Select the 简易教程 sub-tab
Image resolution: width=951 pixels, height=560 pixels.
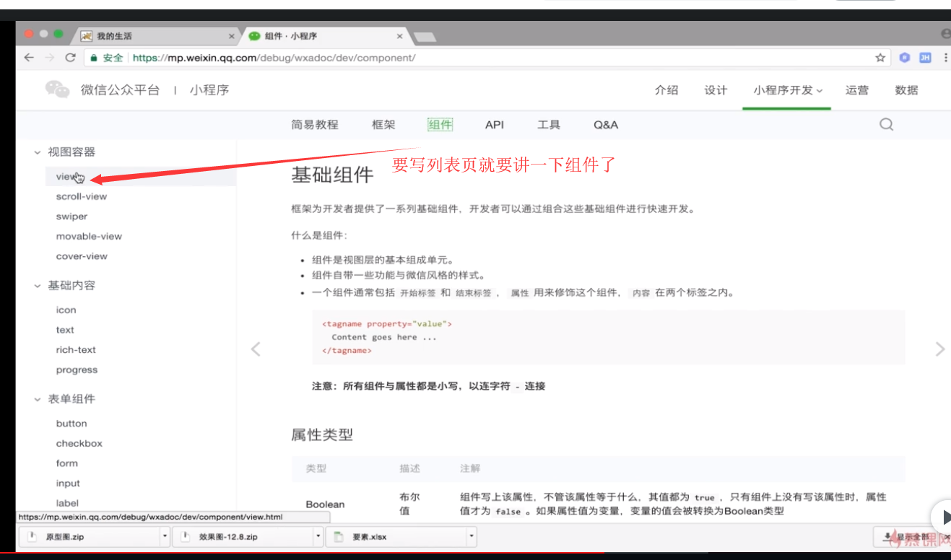coord(315,124)
